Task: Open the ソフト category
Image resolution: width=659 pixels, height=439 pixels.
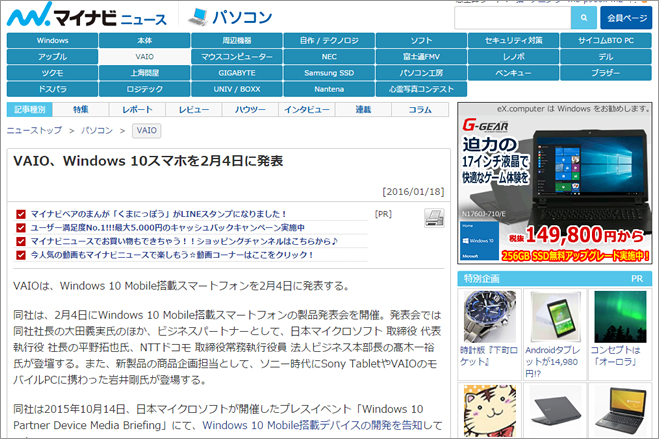Action: pyautogui.click(x=421, y=40)
